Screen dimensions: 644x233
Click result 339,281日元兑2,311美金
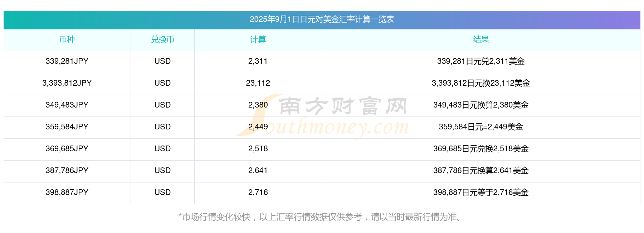(481, 61)
